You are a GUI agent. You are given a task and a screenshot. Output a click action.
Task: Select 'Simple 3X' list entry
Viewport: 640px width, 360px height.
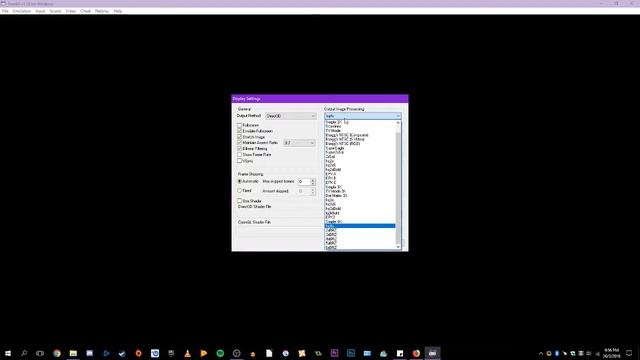(360, 187)
